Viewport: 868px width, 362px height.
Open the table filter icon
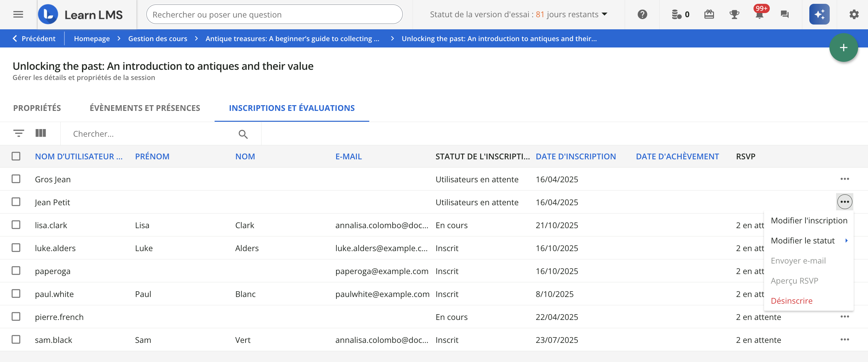tap(18, 133)
